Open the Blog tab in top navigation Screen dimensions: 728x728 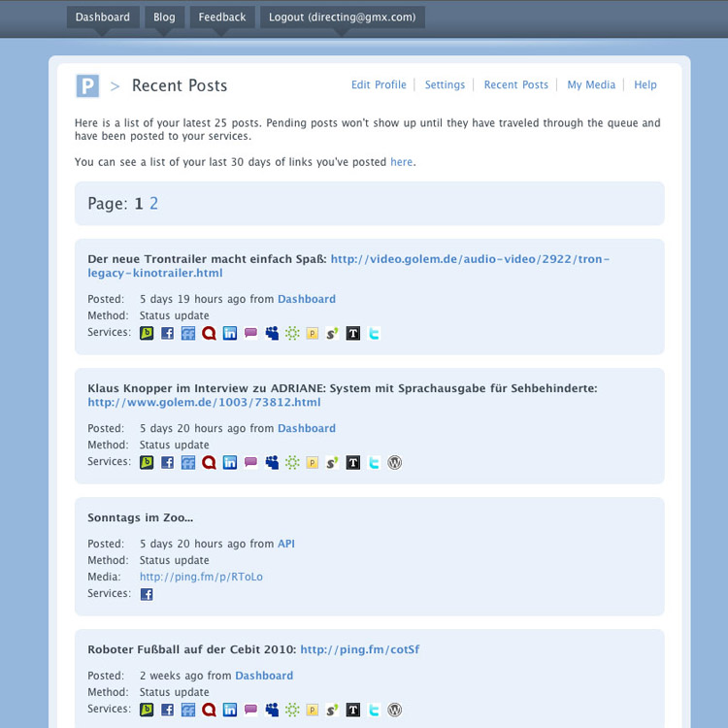point(164,17)
